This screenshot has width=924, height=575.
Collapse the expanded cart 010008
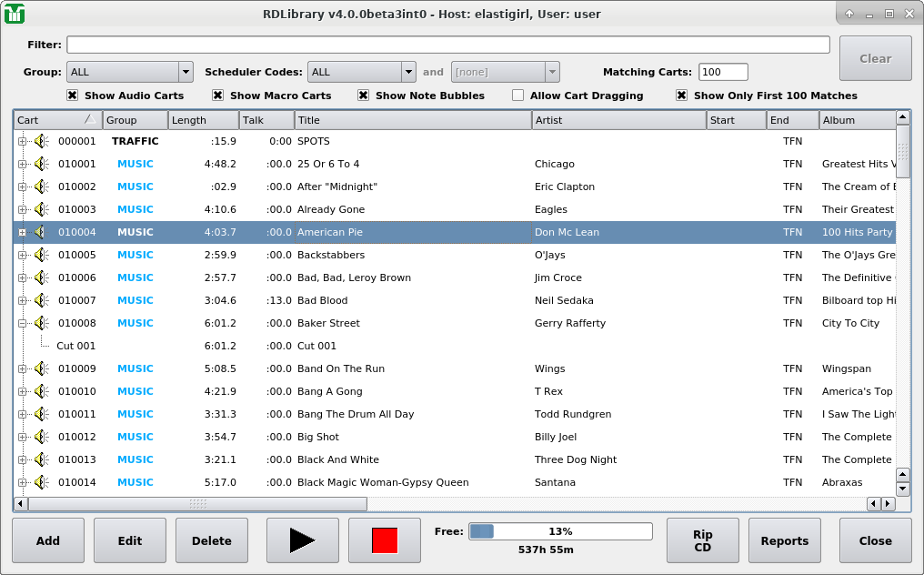tap(22, 323)
